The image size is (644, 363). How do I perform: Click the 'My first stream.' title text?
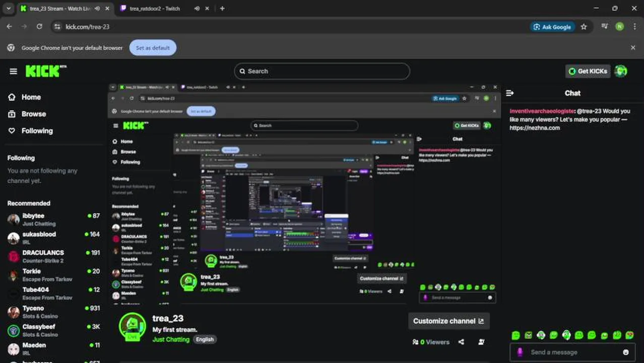click(x=175, y=330)
